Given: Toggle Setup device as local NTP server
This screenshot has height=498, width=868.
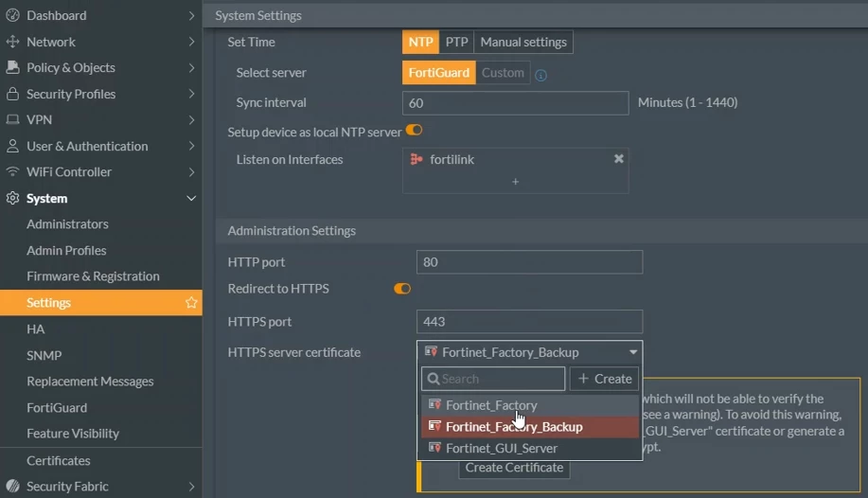Looking at the screenshot, I should [x=414, y=130].
